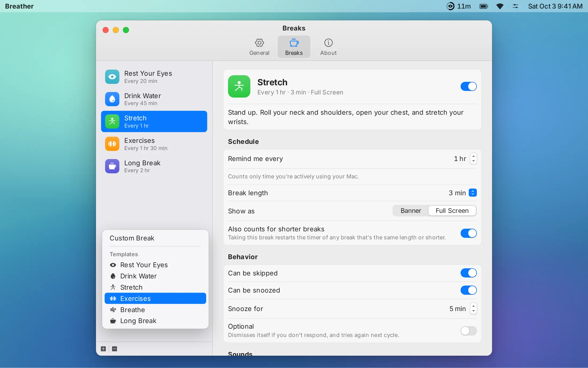Click the eye icon beside Rest Your Eyes template

tap(113, 265)
